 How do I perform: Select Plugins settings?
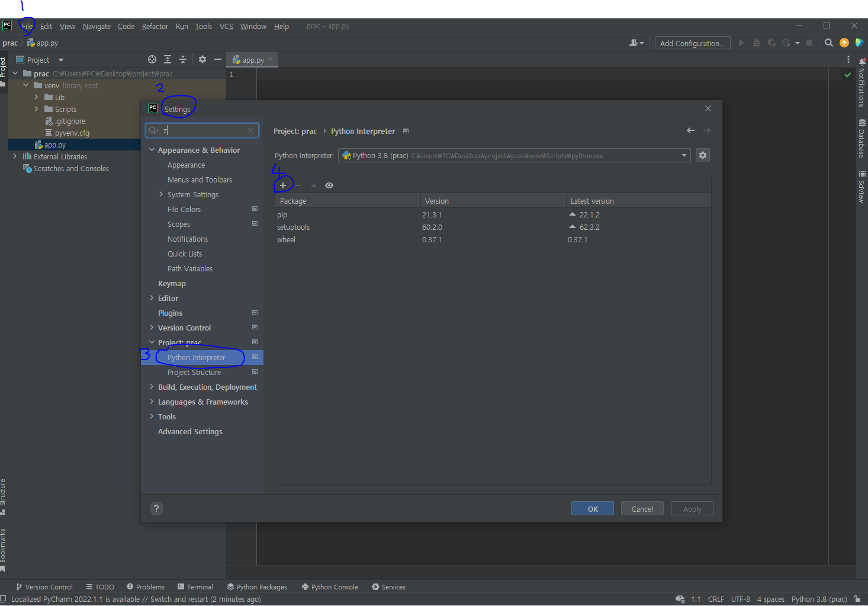coord(170,313)
